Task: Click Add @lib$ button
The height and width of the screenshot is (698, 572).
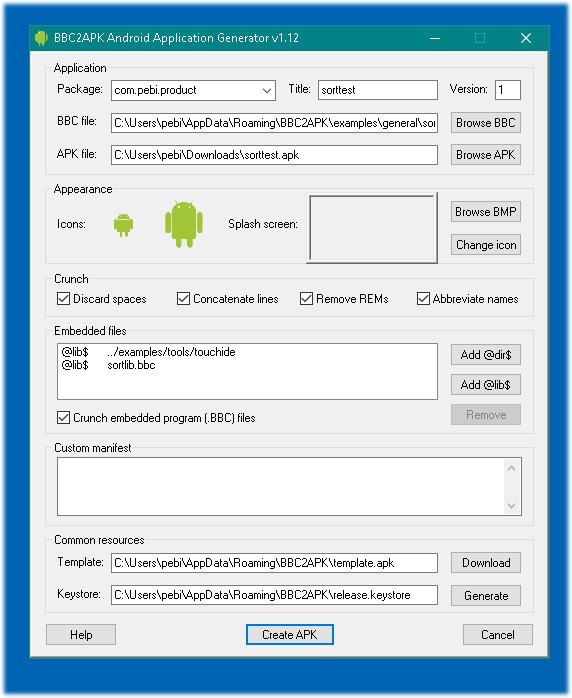Action: pyautogui.click(x=486, y=385)
